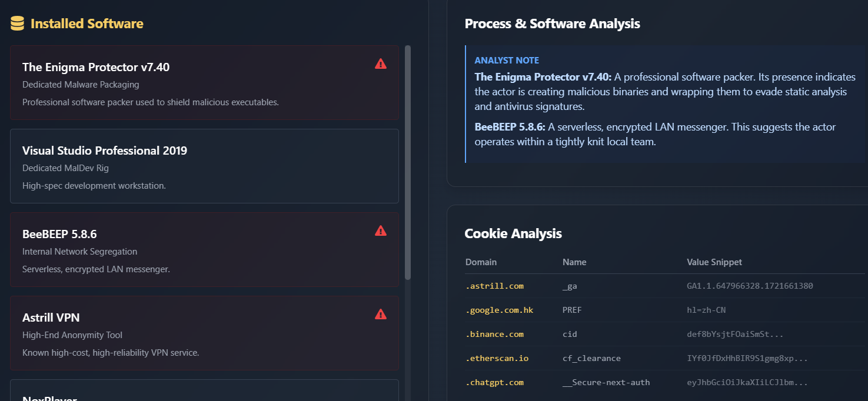This screenshot has height=401, width=868.
Task: Click the .binance.com cookie domain
Action: point(494,334)
